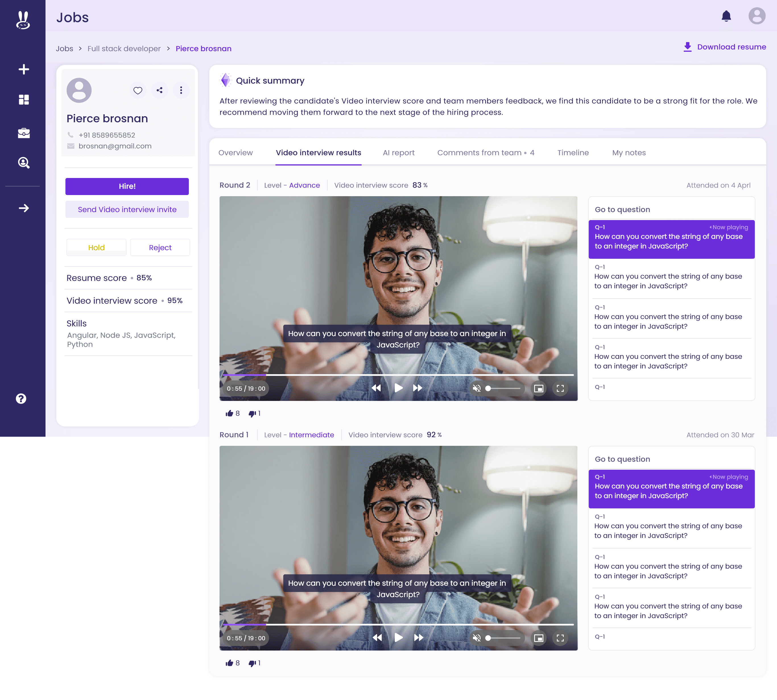Play the Round 1 interview video

(x=398, y=638)
